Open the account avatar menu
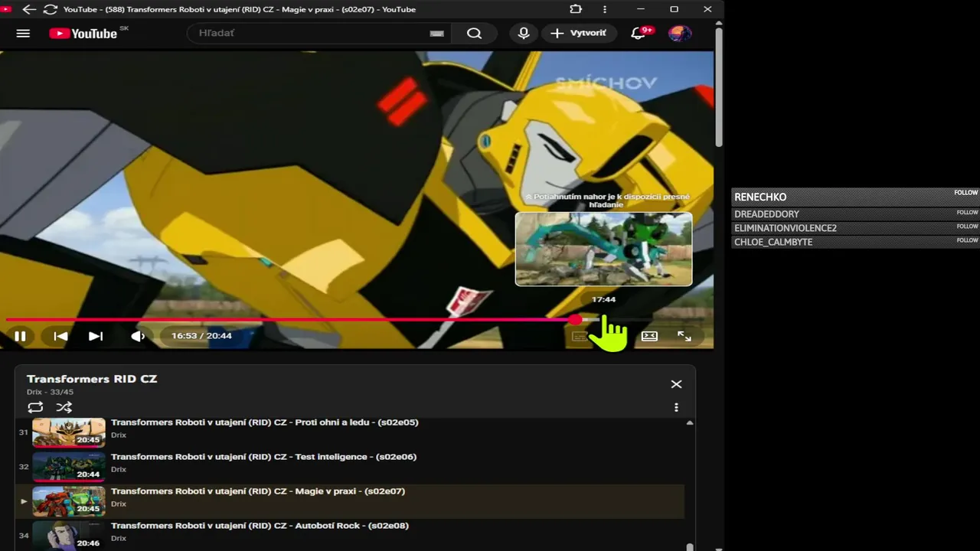Viewport: 980px width, 551px height. [680, 34]
